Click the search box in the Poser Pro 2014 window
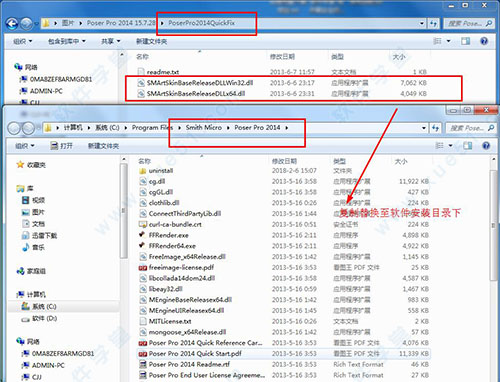Image resolution: width=500 pixels, height=382 pixels. [471, 128]
